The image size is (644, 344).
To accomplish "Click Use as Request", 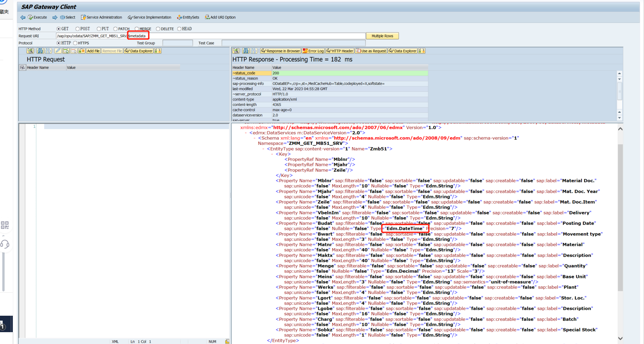I will [371, 51].
